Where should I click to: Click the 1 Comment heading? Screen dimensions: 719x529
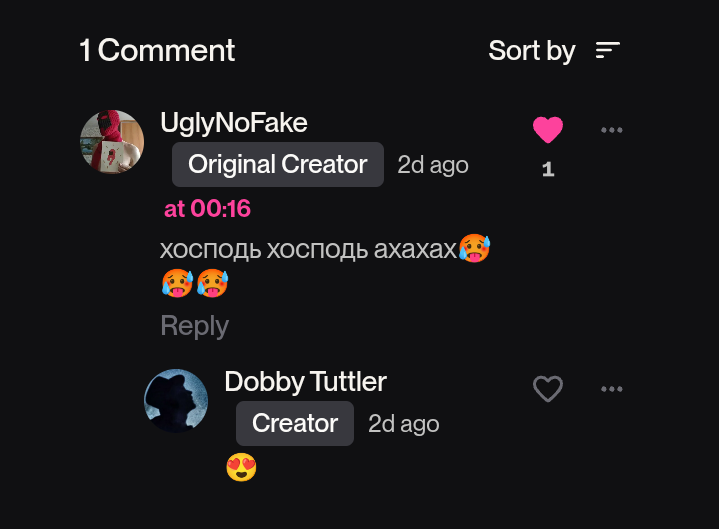[x=157, y=50]
